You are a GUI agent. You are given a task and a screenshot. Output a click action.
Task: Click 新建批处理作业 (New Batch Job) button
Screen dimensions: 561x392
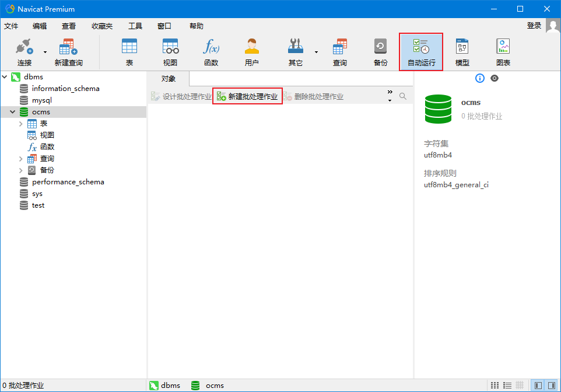(247, 97)
